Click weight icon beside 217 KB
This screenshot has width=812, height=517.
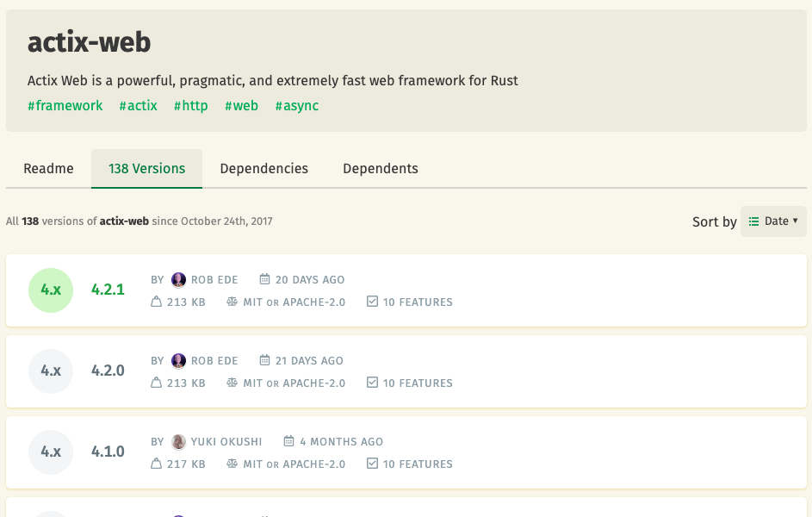tap(157, 464)
